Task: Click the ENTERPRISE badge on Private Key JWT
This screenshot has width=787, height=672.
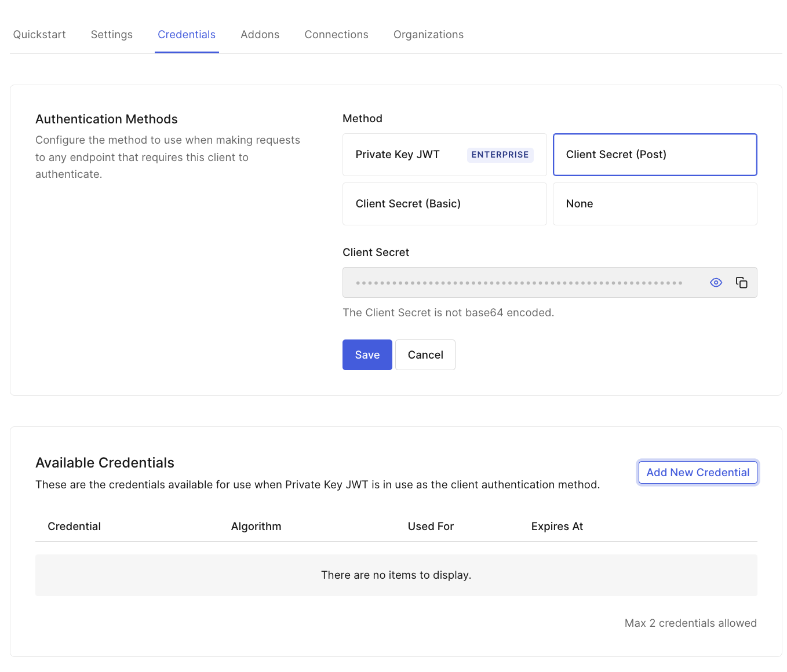Action: (x=500, y=155)
